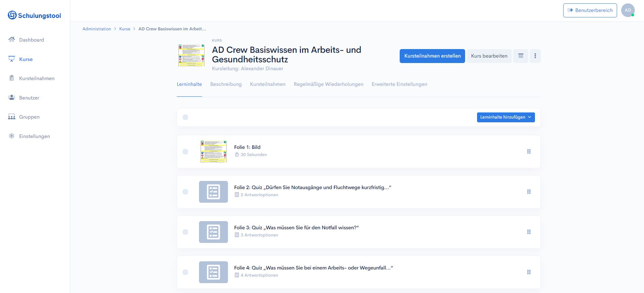Check the box next to Folie 4 quiz

(185, 272)
